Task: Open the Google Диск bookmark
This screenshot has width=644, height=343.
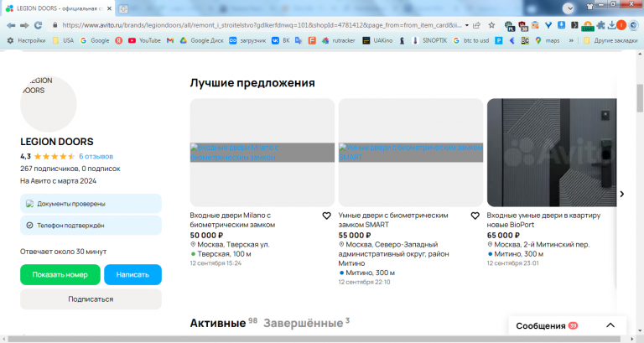Action: pos(201,40)
